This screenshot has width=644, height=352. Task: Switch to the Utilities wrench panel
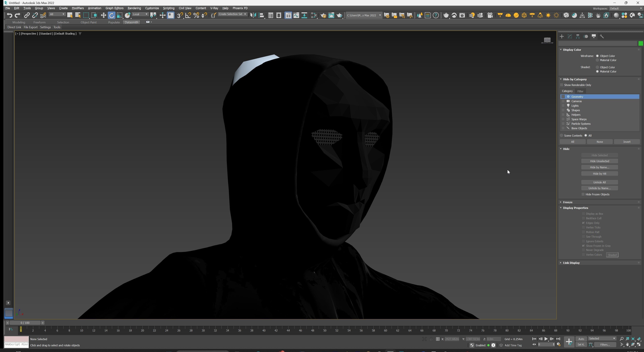[602, 37]
